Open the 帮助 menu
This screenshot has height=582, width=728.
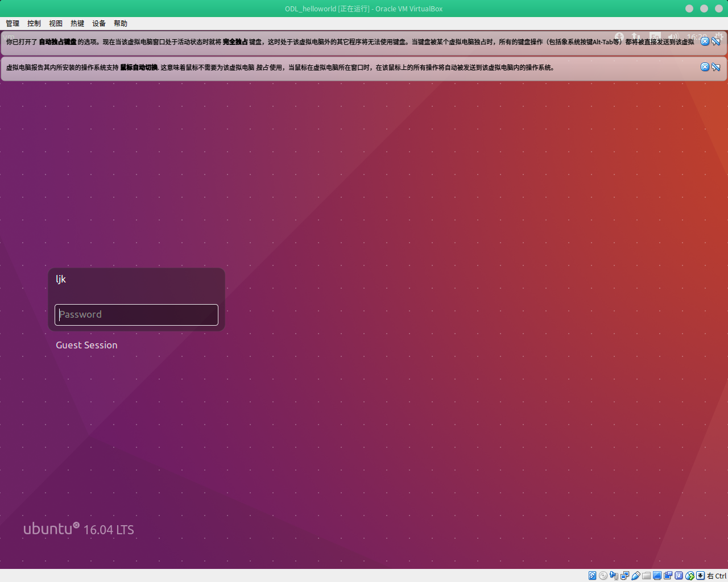121,23
